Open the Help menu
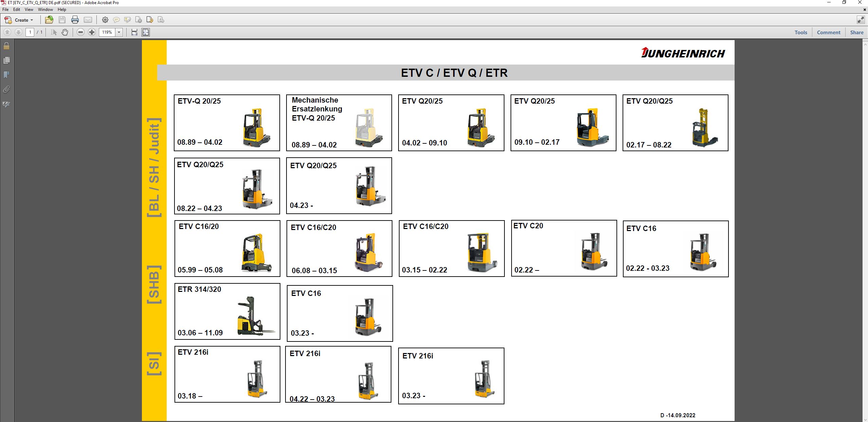 click(x=62, y=10)
